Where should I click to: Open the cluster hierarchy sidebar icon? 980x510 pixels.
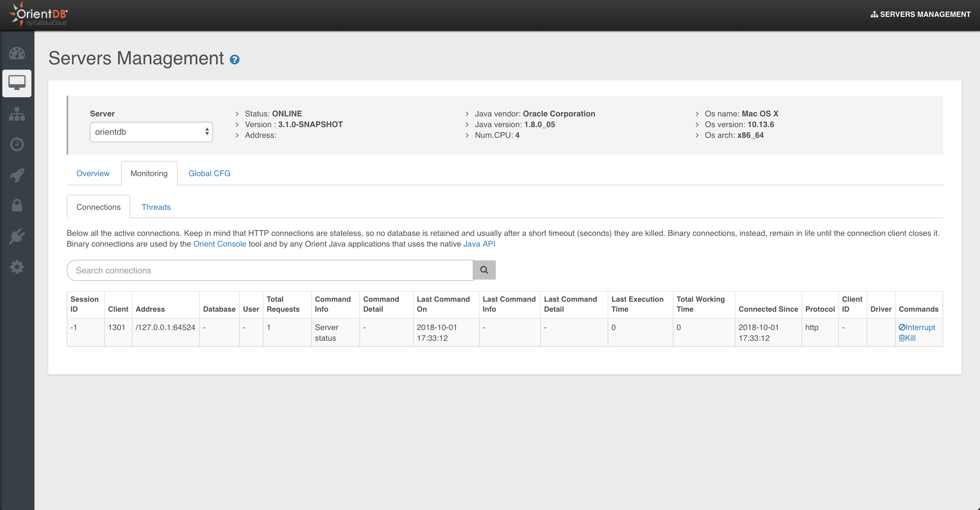point(17,114)
